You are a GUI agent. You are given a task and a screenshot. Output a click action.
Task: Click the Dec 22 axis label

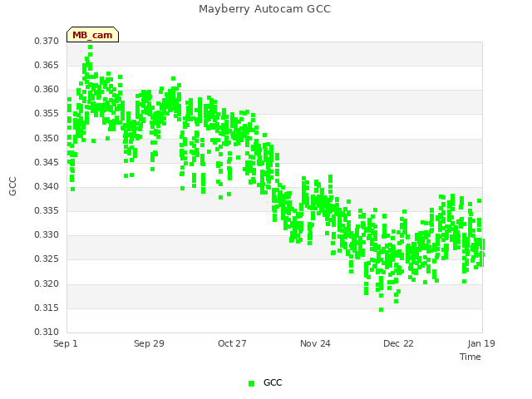(x=398, y=343)
